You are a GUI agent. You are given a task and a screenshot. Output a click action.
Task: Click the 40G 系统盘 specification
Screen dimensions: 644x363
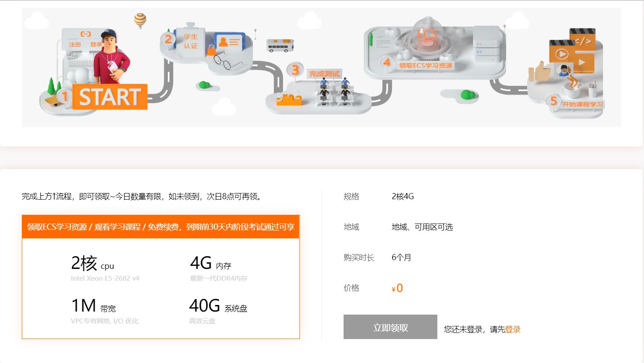click(x=218, y=306)
